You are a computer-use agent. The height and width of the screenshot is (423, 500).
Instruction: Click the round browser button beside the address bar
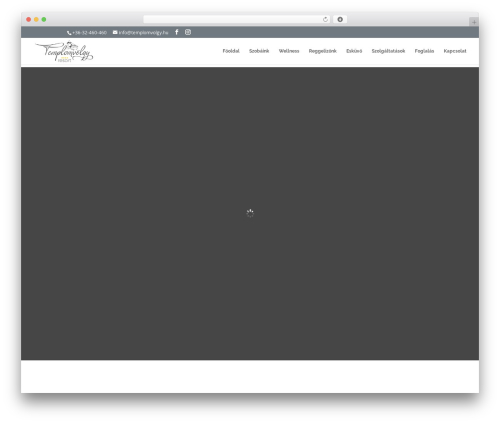click(340, 19)
